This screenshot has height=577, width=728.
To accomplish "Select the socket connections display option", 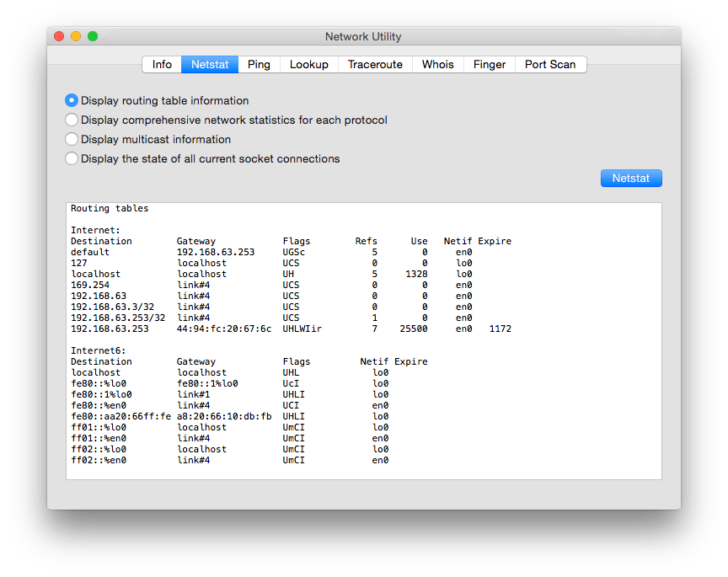I will click(x=72, y=158).
